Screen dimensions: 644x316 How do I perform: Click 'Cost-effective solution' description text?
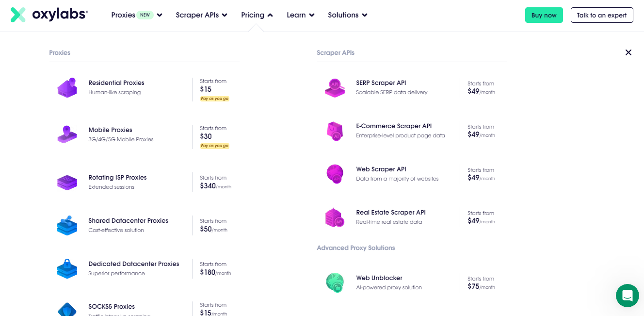coord(116,230)
